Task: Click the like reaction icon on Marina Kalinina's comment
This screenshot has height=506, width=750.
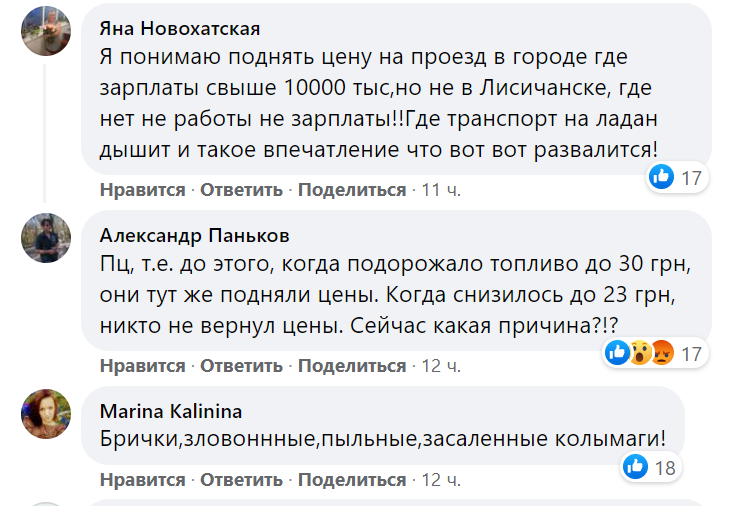Action: pos(634,466)
